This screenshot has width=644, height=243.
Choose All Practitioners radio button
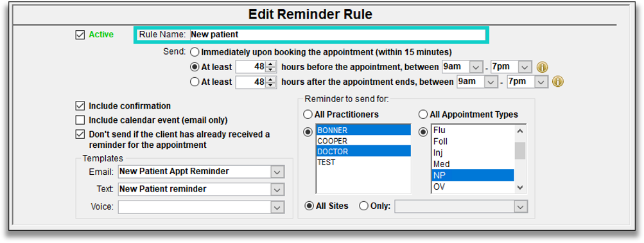coord(308,114)
